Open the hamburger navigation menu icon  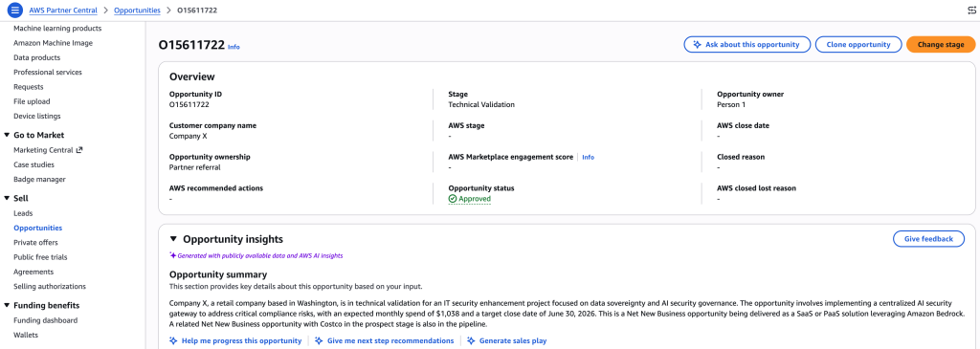[15, 11]
